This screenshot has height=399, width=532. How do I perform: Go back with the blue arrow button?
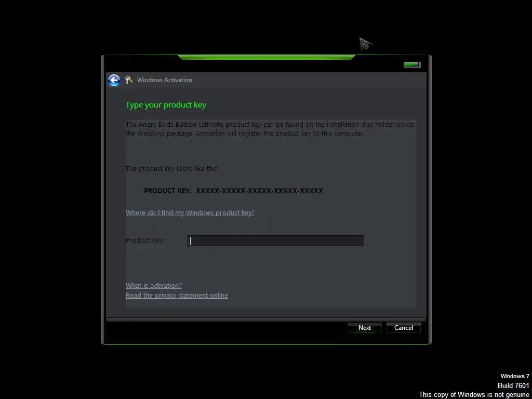(x=114, y=81)
